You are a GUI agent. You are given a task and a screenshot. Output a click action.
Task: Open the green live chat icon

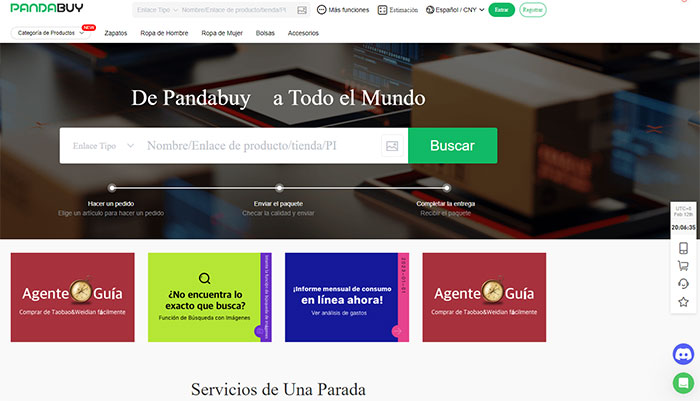click(683, 383)
